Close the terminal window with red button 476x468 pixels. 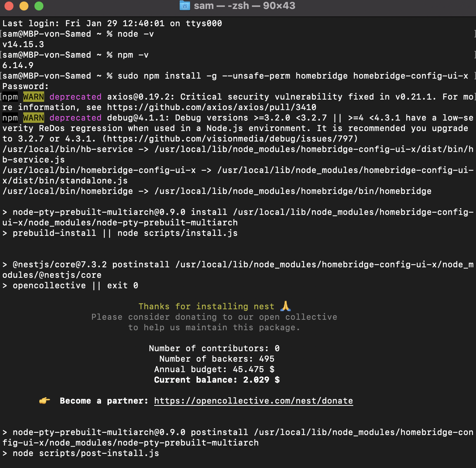[9, 6]
